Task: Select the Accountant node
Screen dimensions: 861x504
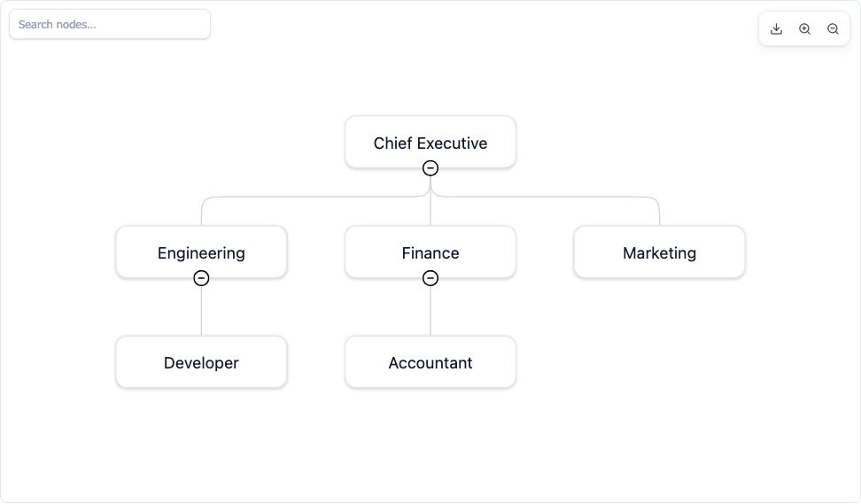Action: 430,361
